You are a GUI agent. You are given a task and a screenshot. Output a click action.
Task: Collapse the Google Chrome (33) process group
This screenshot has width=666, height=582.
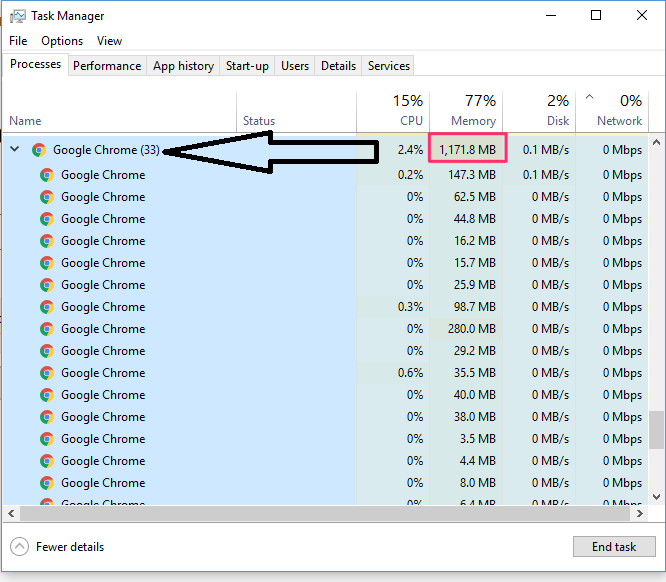click(x=14, y=150)
